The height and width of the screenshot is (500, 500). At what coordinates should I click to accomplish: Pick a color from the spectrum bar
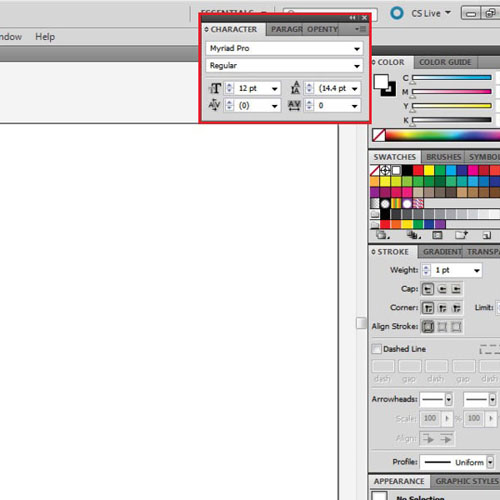point(443,135)
